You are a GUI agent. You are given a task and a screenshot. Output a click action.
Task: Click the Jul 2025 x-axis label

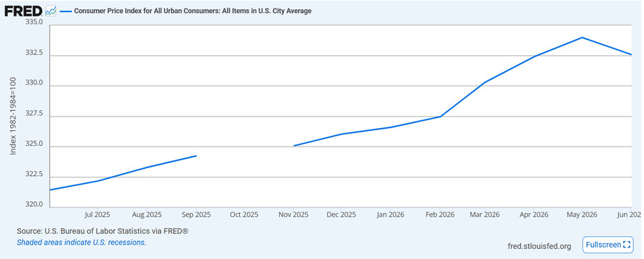(97, 215)
